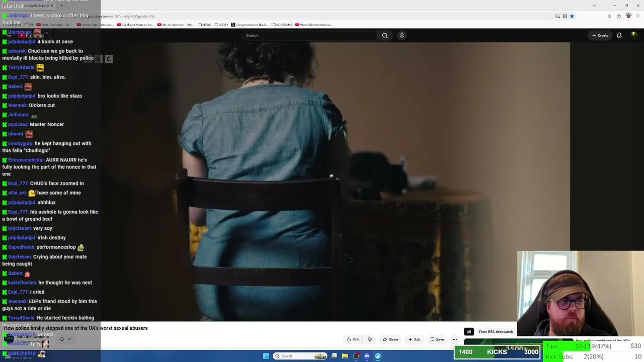This screenshot has width=644, height=362.
Task: Open the browser extensions icon
Action: (619, 16)
